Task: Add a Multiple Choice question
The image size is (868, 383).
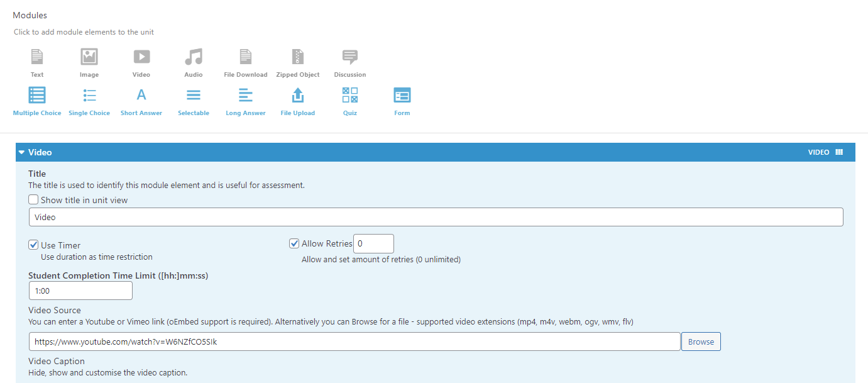Action: tap(37, 101)
